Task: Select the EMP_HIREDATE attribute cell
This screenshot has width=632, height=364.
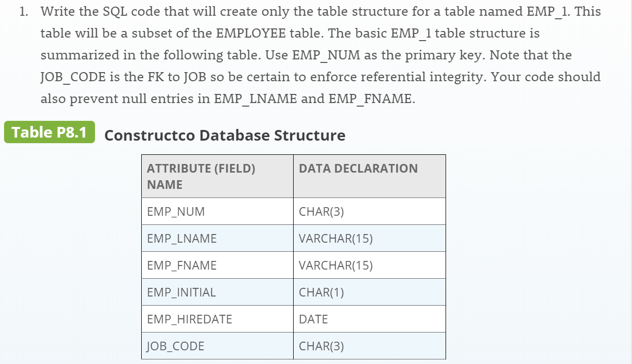Action: [217, 319]
